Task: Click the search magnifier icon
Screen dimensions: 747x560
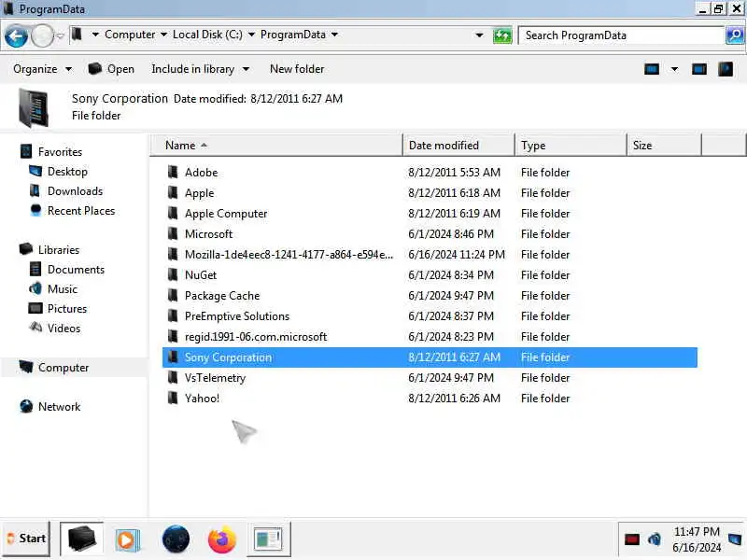Action: 734,35
